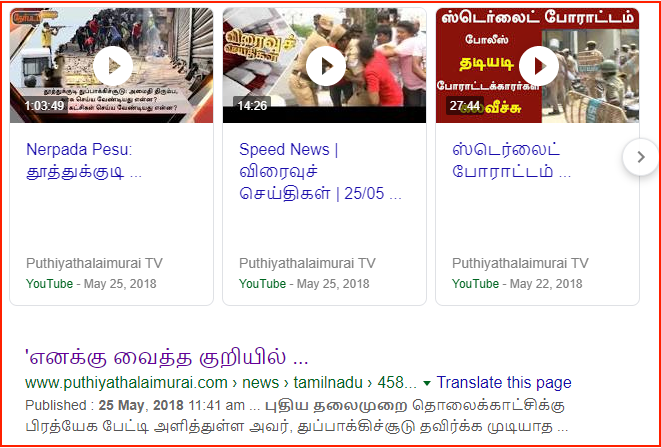Open the third video's Tamil title link

(x=512, y=161)
